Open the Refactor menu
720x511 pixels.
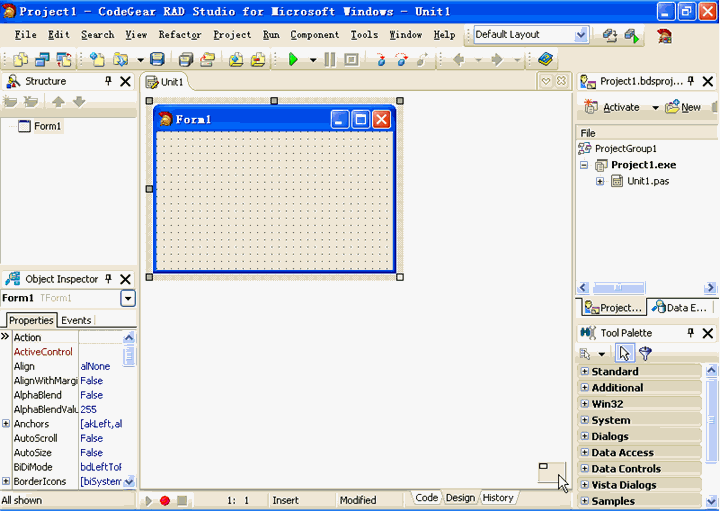click(x=180, y=35)
